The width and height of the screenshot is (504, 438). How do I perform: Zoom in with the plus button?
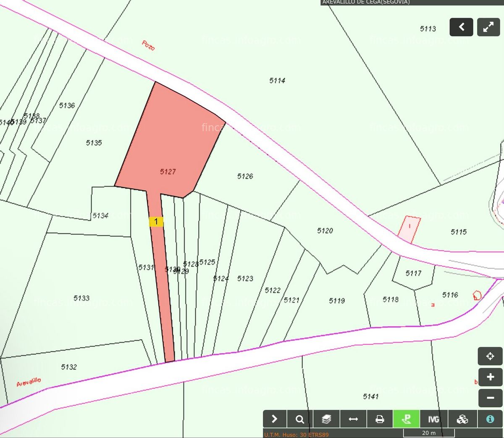(x=490, y=377)
